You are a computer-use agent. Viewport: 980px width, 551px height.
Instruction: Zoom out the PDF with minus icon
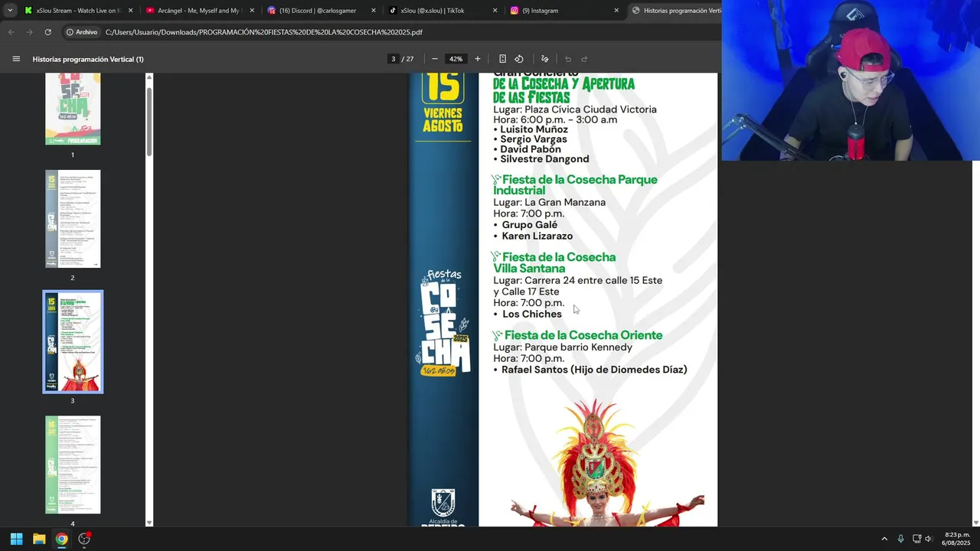click(x=435, y=59)
